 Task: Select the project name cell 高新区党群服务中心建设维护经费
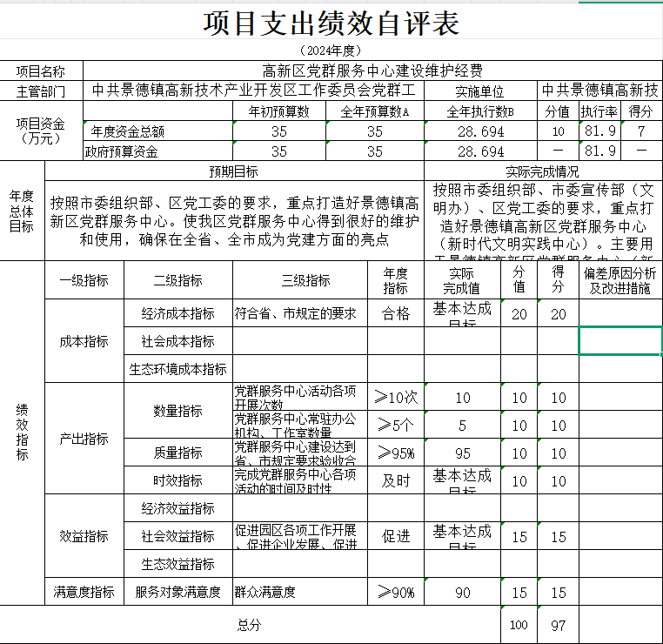tap(372, 71)
